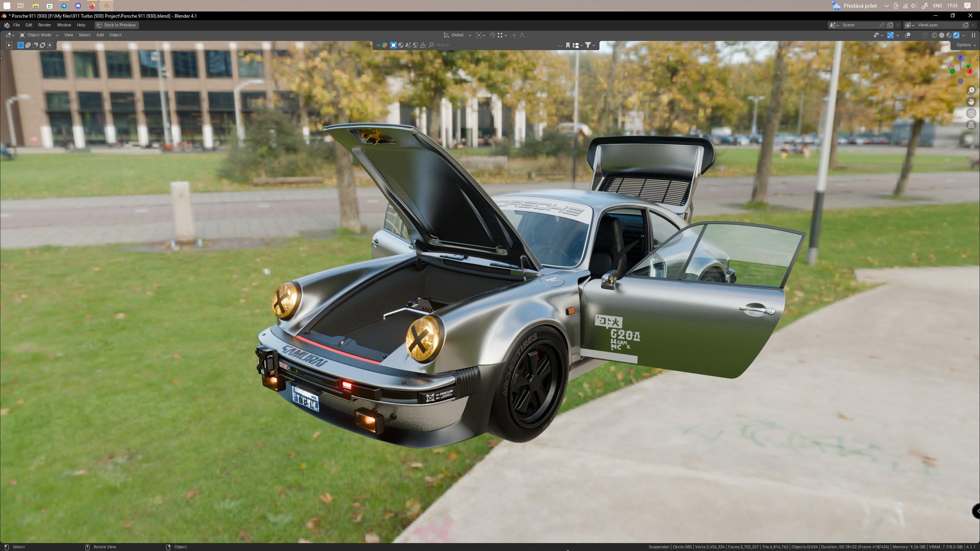Image resolution: width=980 pixels, height=551 pixels.
Task: Open Global transform orientation dropdown
Action: (457, 35)
